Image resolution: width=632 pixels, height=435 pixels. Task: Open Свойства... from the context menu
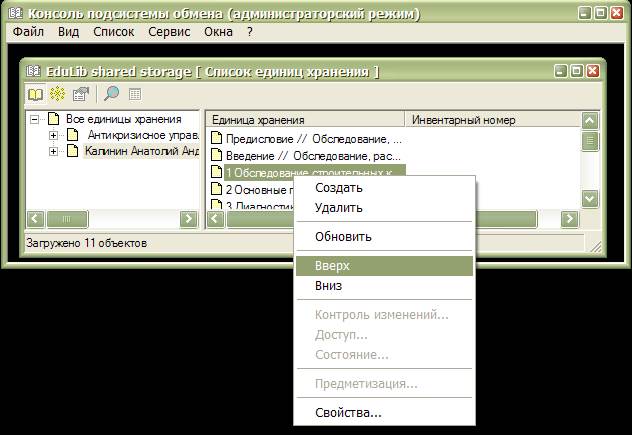point(348,412)
